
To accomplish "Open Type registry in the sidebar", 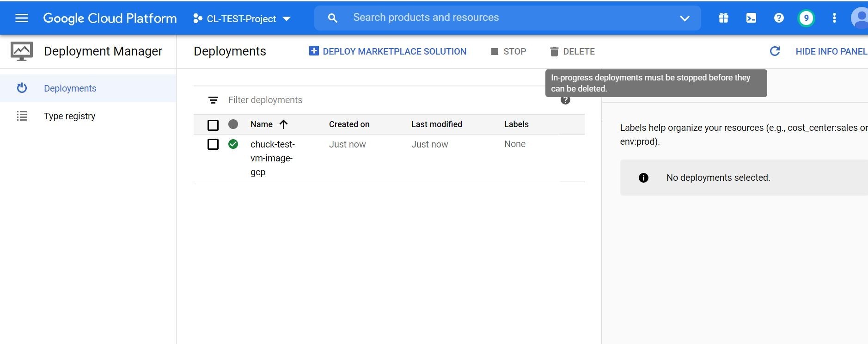I will tap(88, 116).
